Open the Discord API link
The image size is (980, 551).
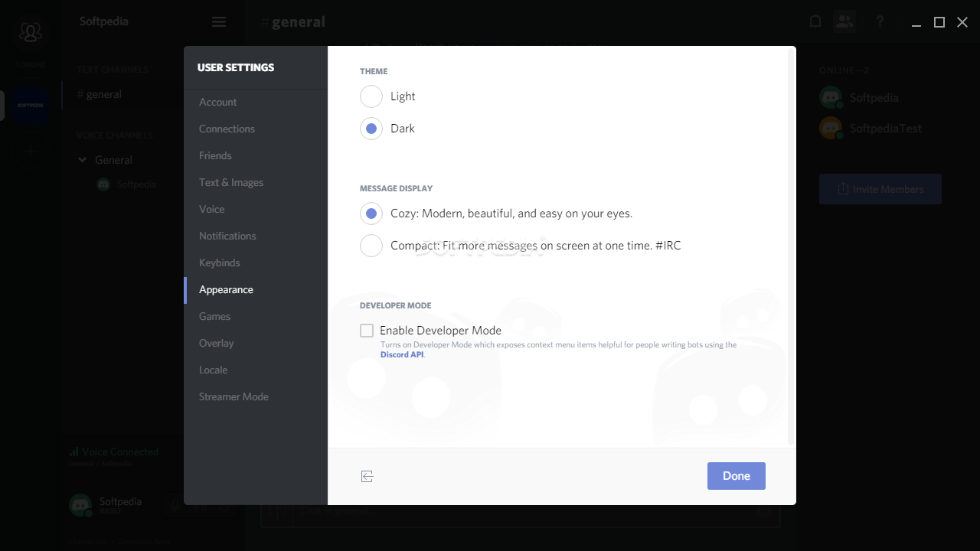point(402,355)
